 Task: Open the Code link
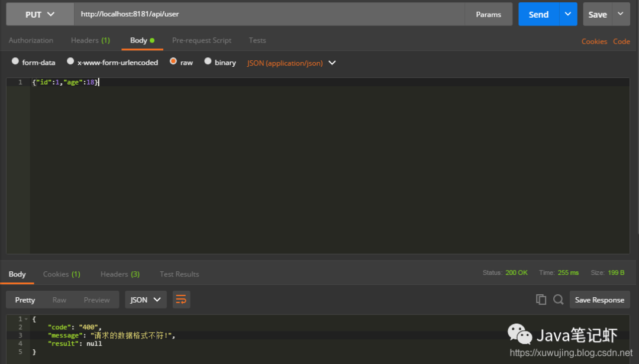621,41
